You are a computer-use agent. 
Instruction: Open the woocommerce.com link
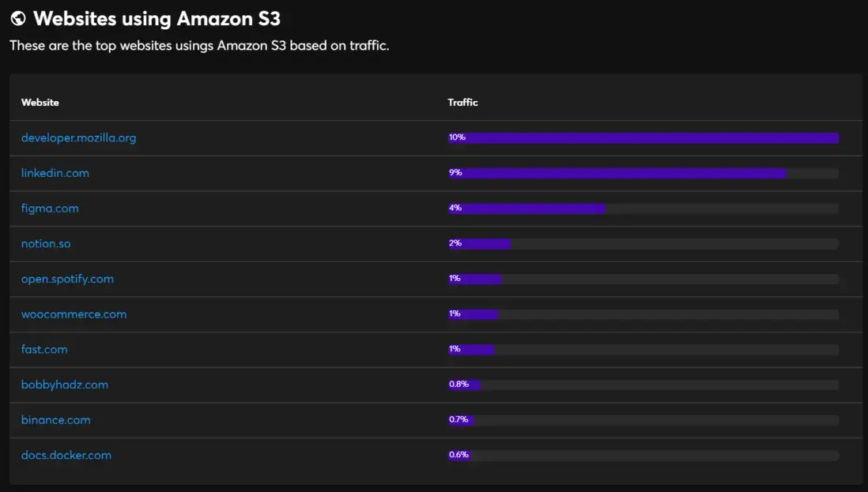74,314
